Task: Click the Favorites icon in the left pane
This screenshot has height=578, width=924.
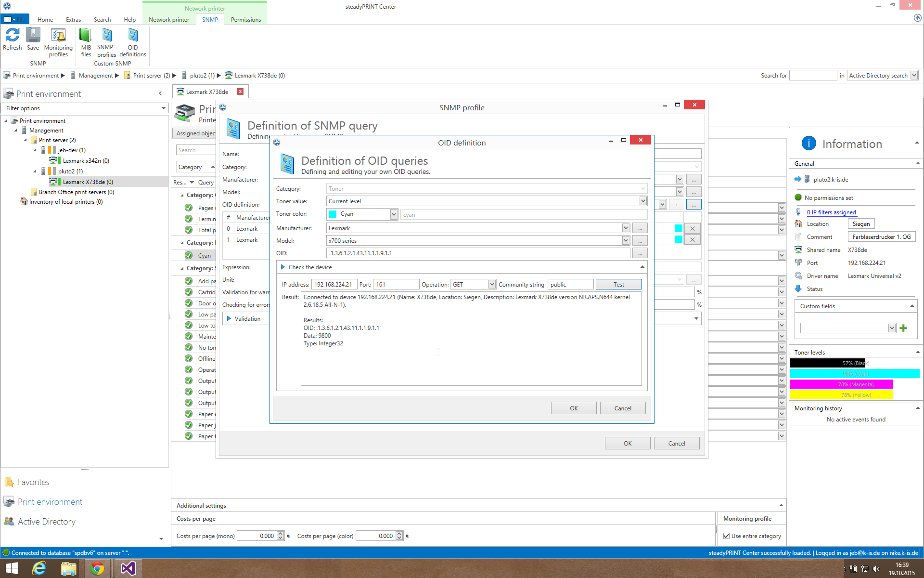Action: tap(9, 482)
